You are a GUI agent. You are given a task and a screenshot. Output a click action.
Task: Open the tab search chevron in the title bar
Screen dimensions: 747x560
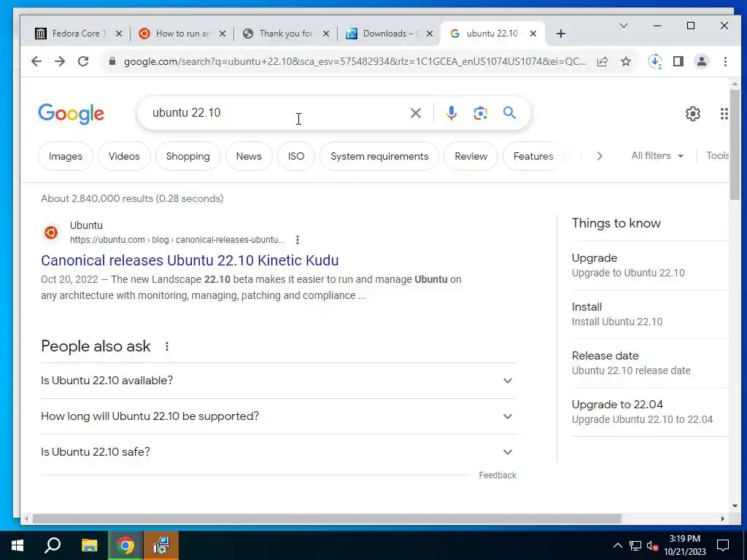(x=624, y=26)
